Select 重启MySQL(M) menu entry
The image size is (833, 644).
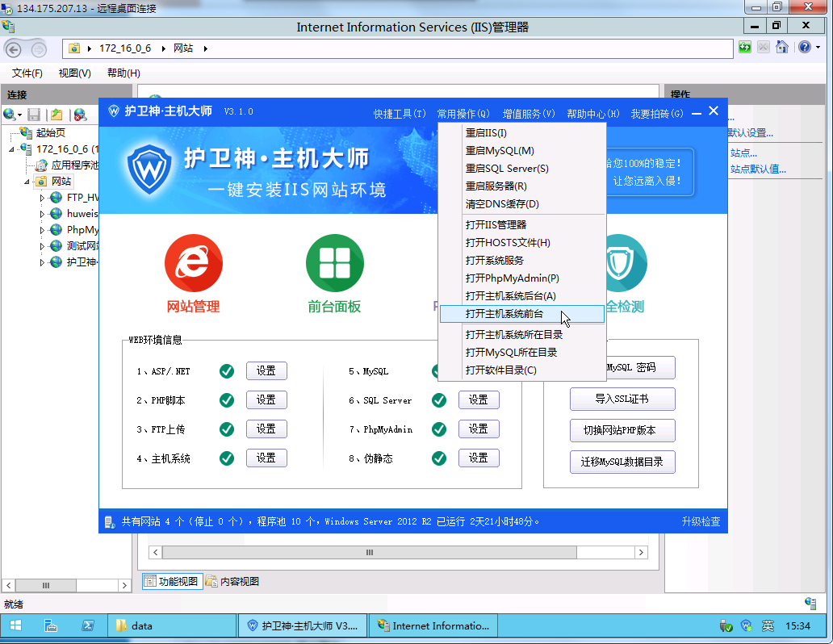522,151
